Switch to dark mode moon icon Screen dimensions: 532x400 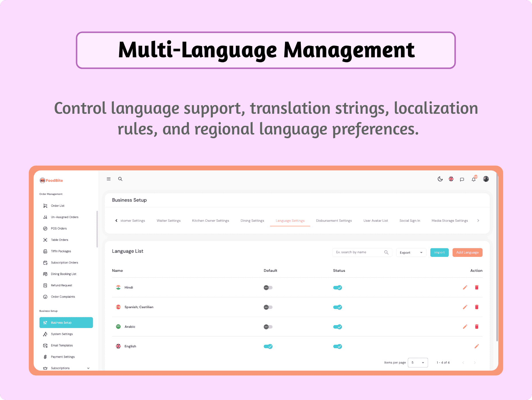[440, 179]
